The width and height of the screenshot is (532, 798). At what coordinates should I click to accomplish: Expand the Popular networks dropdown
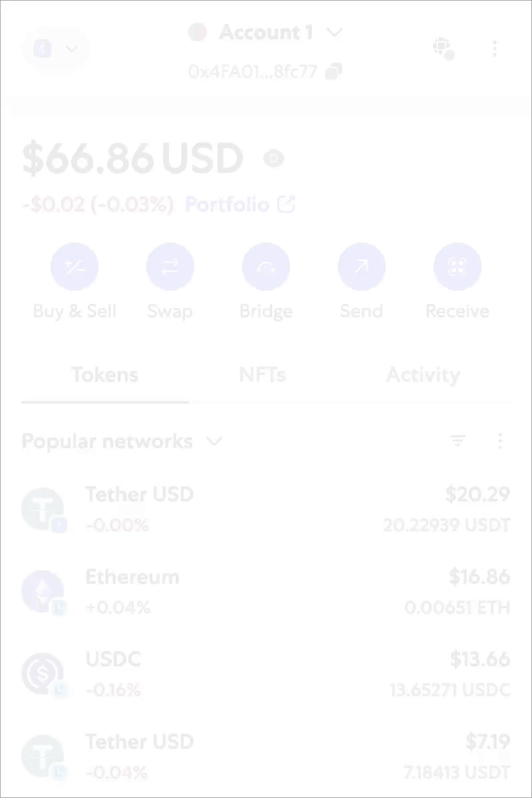[x=122, y=442]
